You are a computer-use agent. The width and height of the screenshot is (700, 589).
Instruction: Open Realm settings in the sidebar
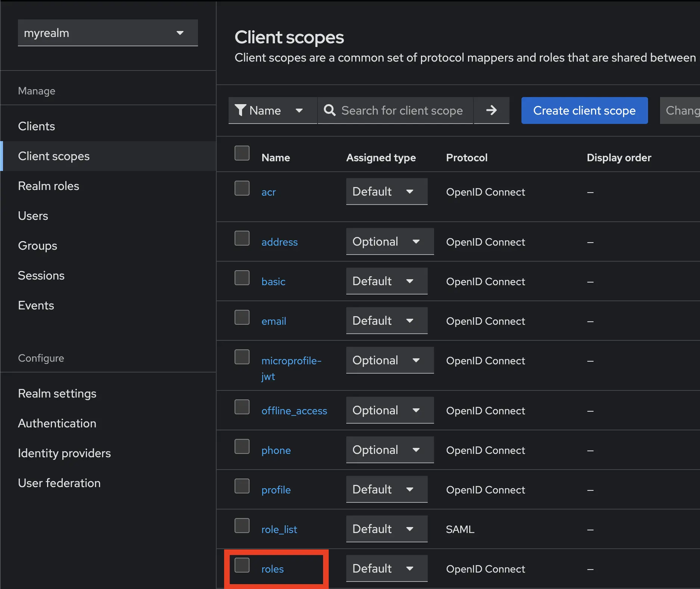coord(57,393)
